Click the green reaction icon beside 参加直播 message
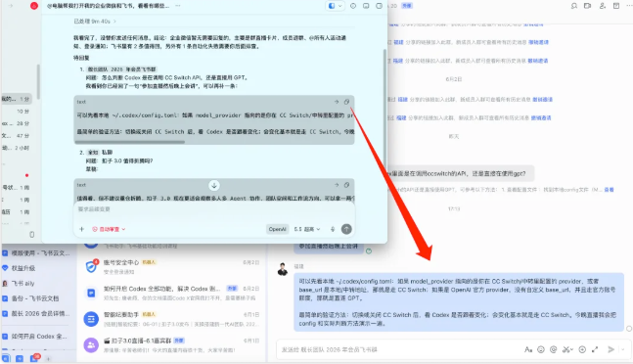The image size is (633, 364). coord(369,251)
